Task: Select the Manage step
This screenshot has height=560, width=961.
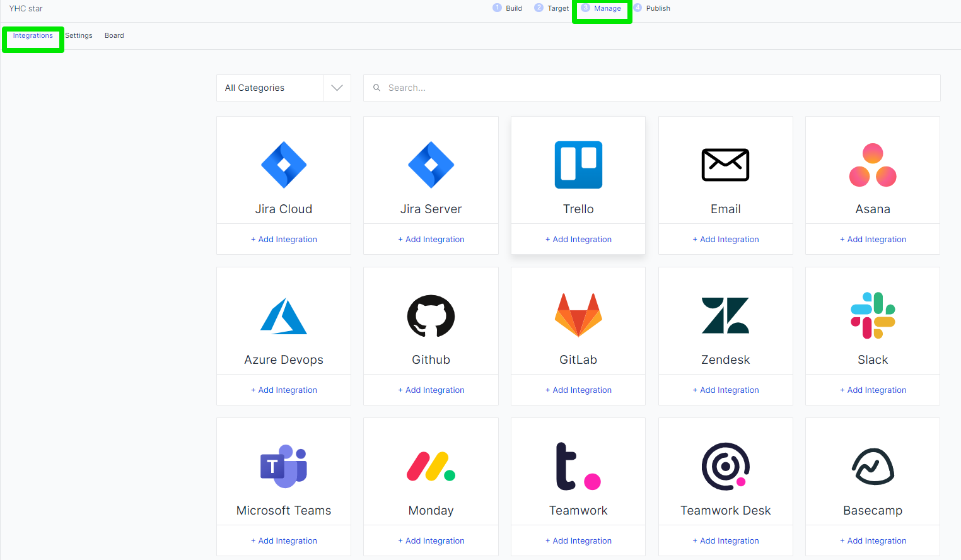Action: point(601,8)
